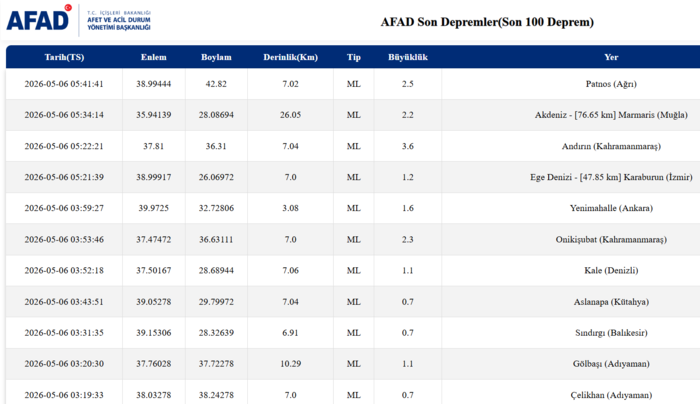The height and width of the screenshot is (404, 700).
Task: Select date 2026-05-06 05:34:14
Action: (64, 115)
